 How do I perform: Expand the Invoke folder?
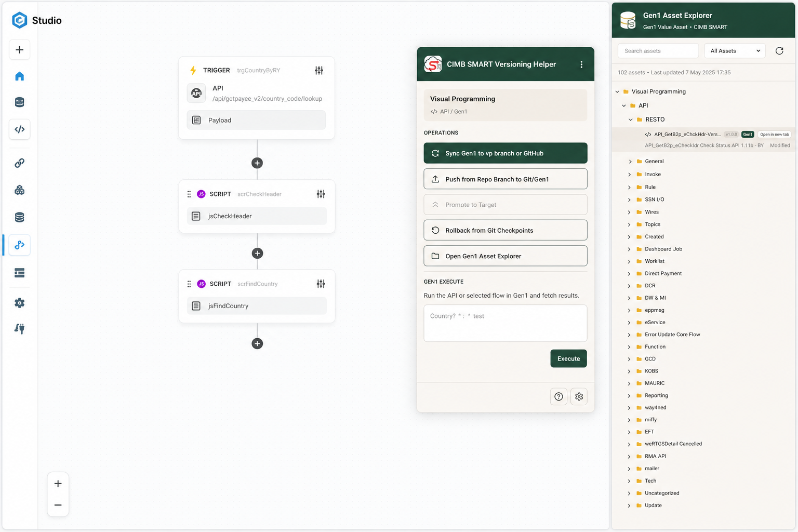point(630,175)
